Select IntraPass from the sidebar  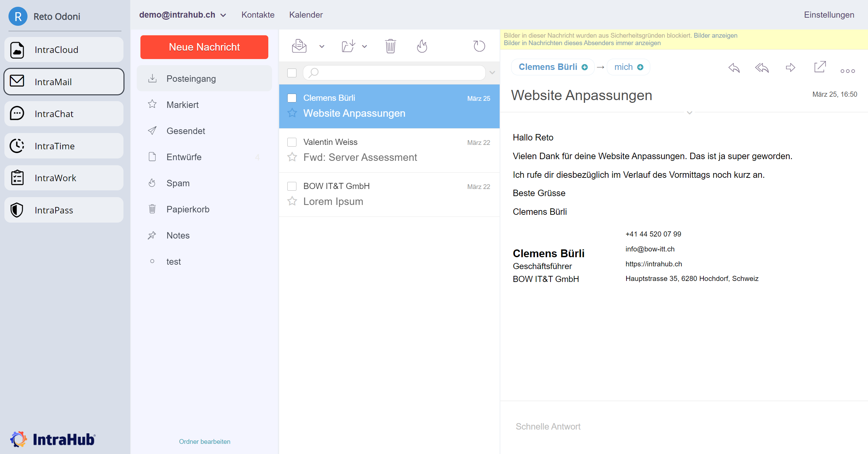click(63, 210)
